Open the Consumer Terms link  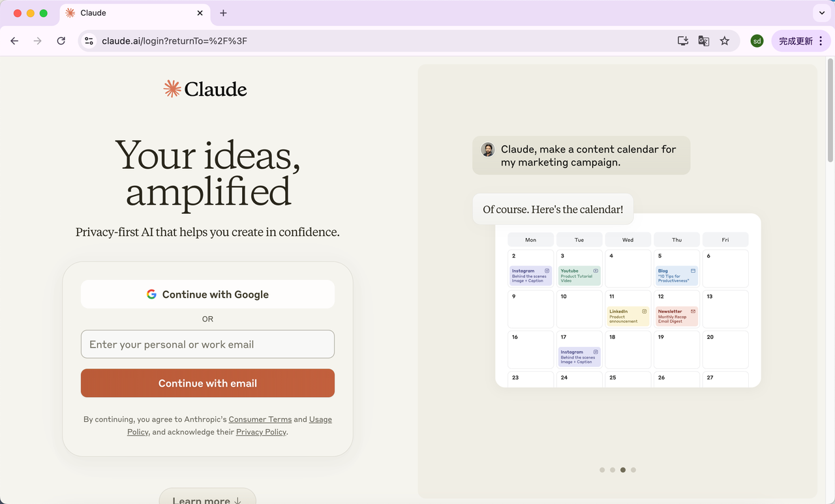[x=260, y=419]
